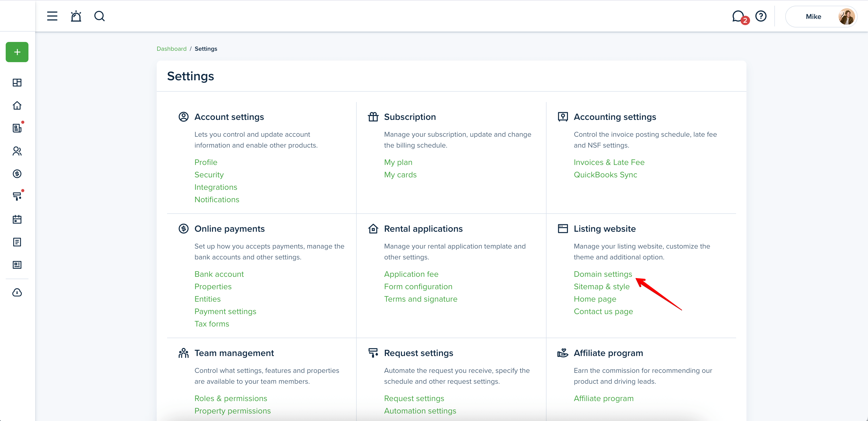Screen dimensions: 868x421
Task: Click the search magnifier icon
Action: click(99, 16)
